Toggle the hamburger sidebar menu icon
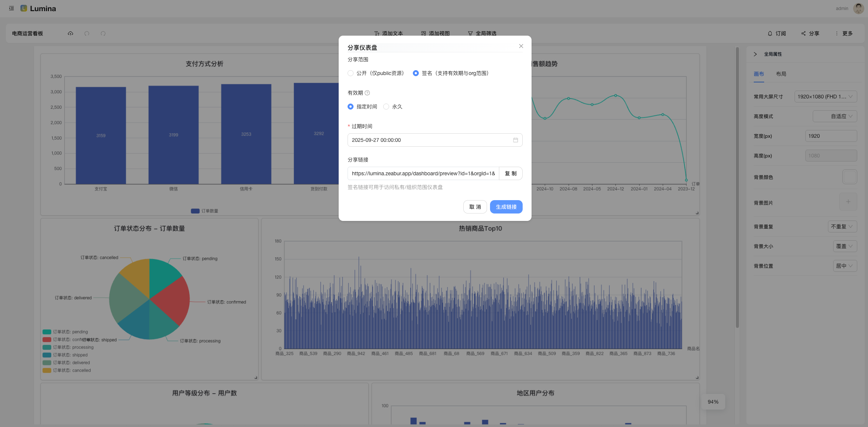This screenshot has width=868, height=427. pos(11,8)
